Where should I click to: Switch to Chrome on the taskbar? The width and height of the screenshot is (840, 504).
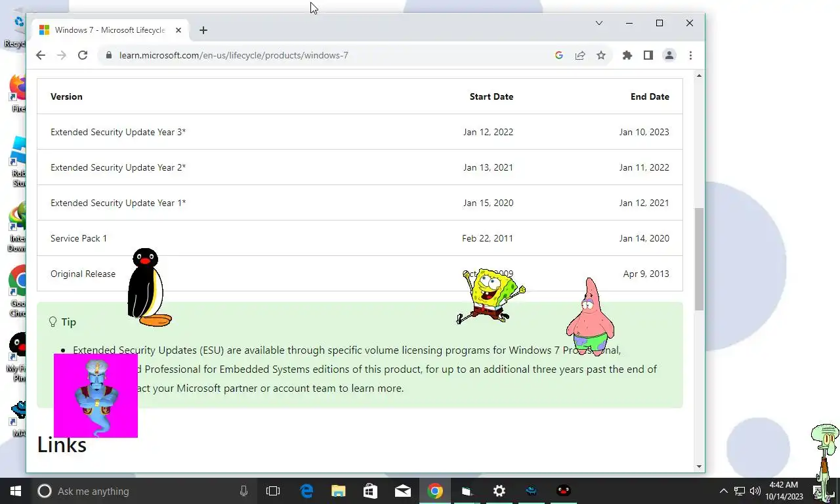(435, 491)
